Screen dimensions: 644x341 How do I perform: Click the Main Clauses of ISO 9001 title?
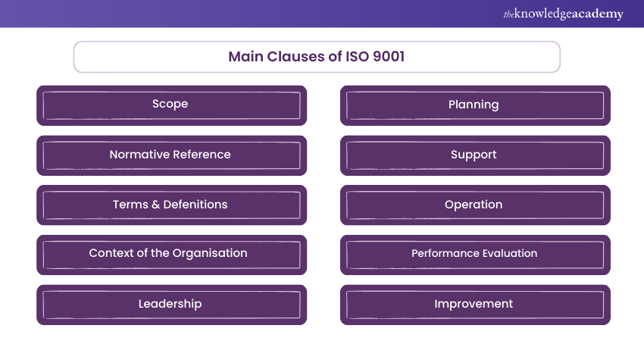[317, 57]
